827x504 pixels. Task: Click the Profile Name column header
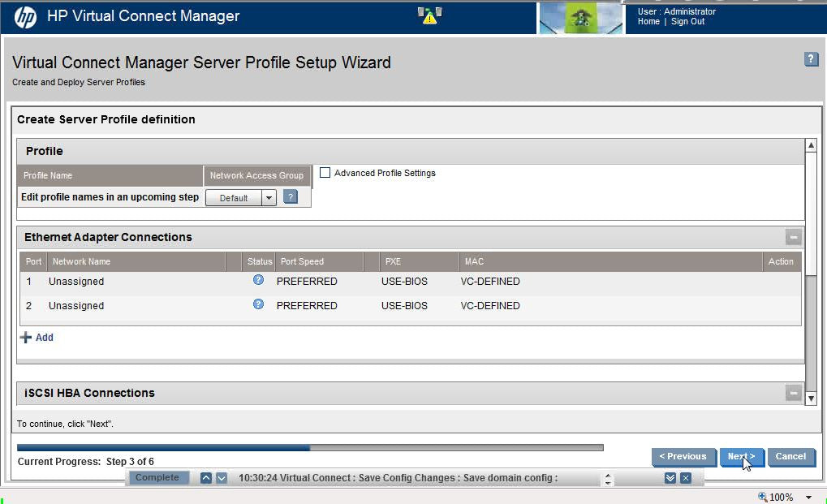pos(110,175)
